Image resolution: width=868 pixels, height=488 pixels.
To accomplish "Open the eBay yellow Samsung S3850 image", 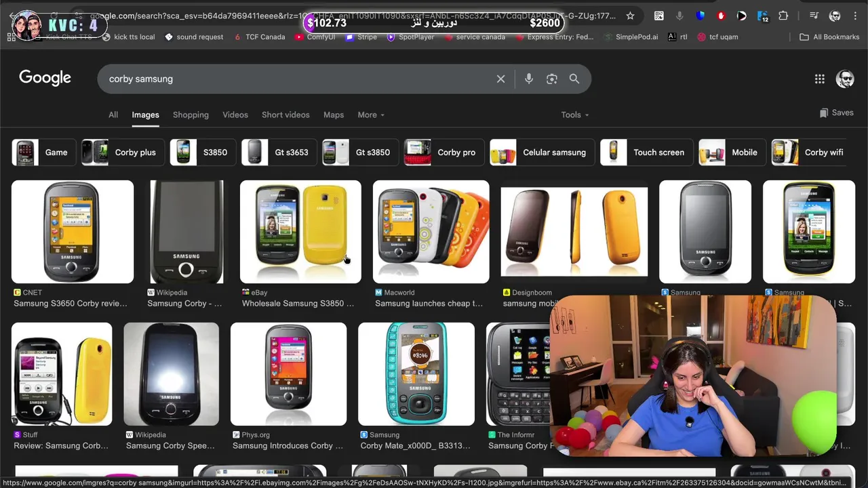I will pyautogui.click(x=300, y=232).
